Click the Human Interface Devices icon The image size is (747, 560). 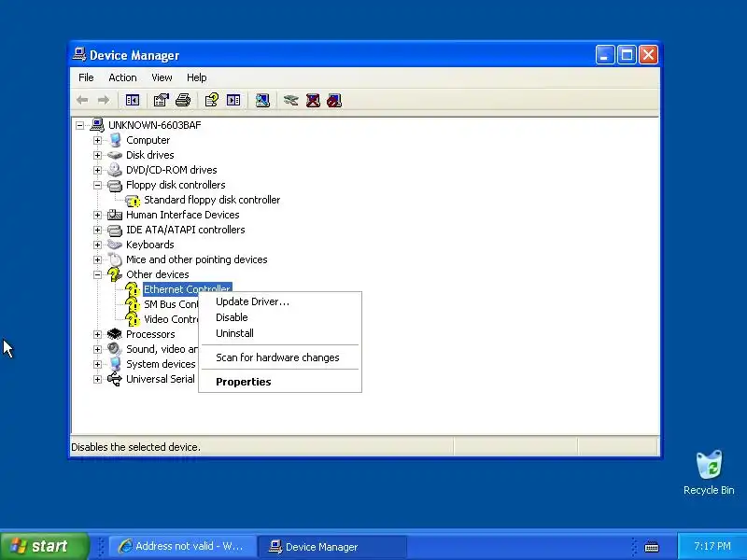click(115, 215)
